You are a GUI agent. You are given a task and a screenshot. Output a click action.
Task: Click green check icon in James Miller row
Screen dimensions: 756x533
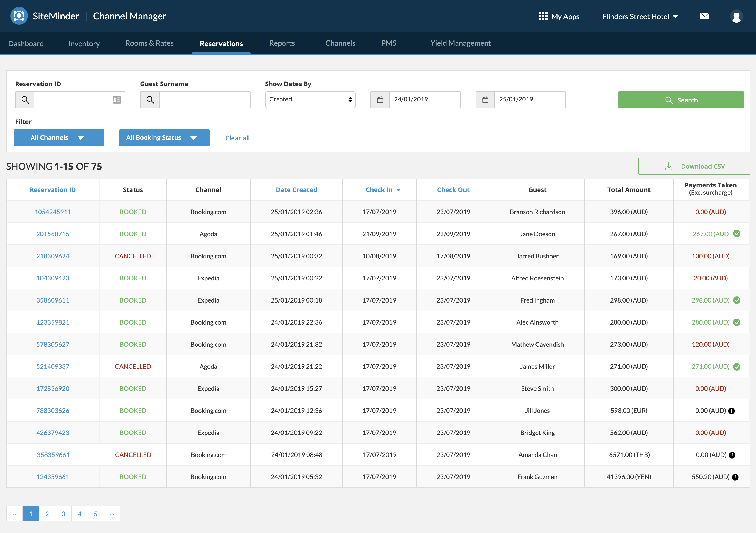737,367
